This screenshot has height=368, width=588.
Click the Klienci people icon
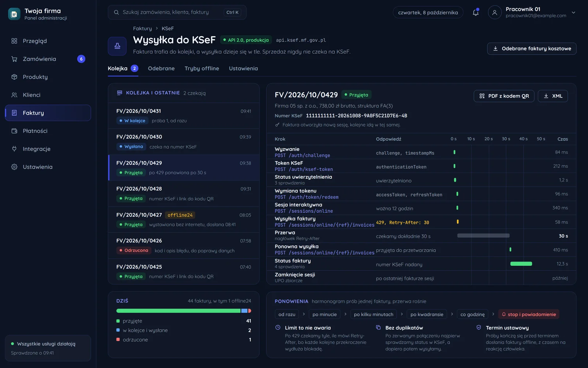pyautogui.click(x=14, y=95)
